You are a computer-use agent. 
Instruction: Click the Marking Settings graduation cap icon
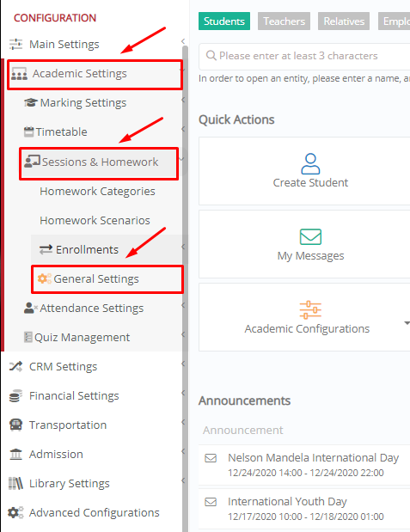pos(31,102)
